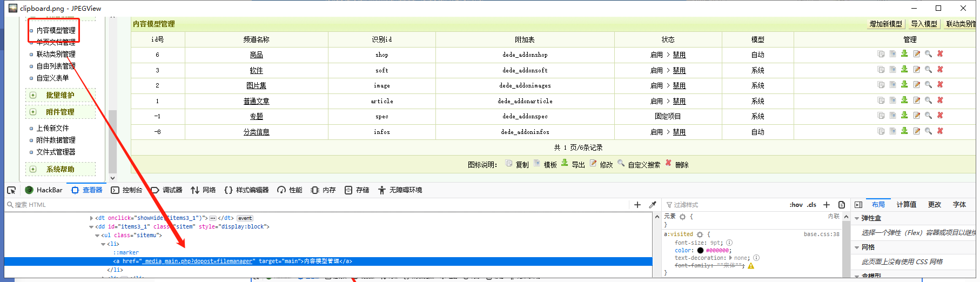The width and height of the screenshot is (980, 282).
Task: Open 内容模型管理 in sidebar
Action: point(56,30)
